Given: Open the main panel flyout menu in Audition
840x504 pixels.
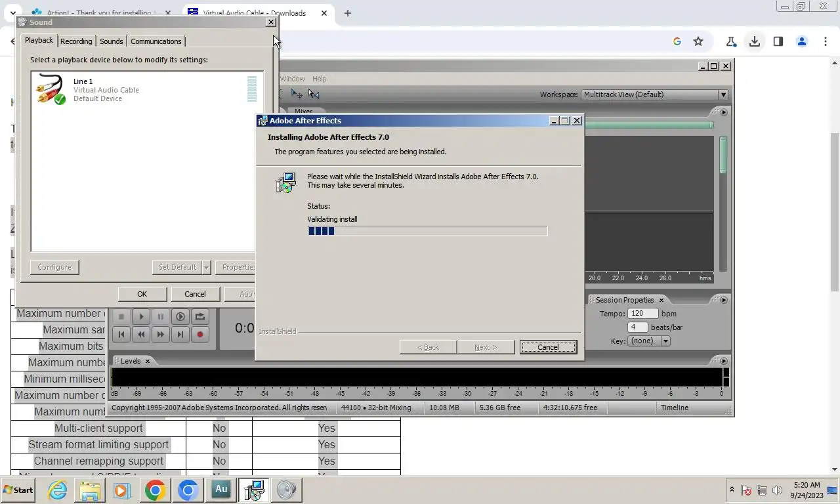Looking at the screenshot, I should 724,112.
